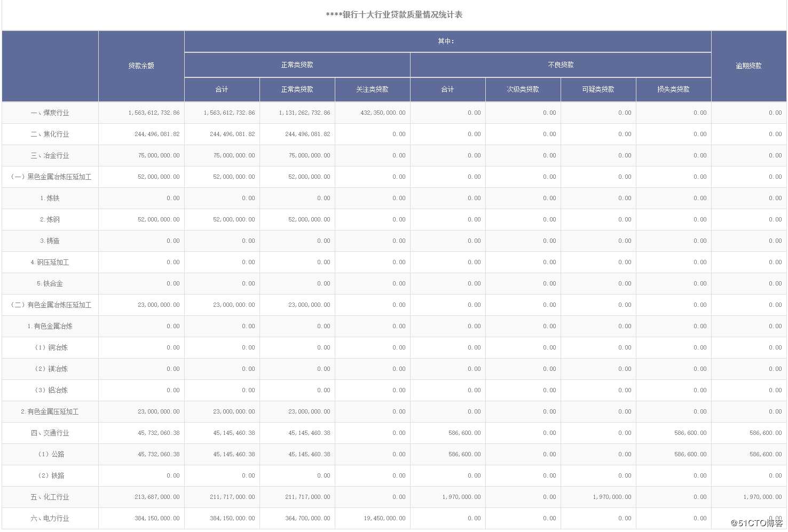
Task: Select row label 1.炼铁
Action: tap(50, 198)
